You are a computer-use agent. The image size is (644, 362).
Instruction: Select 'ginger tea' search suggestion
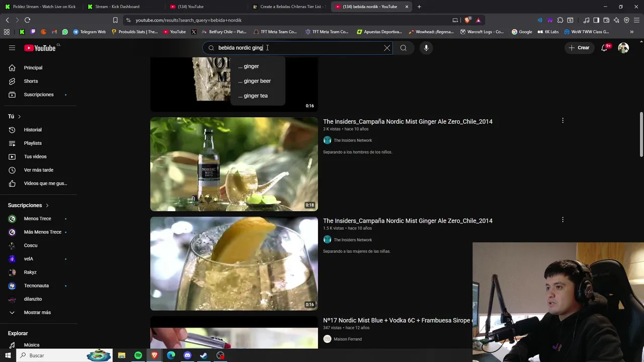pyautogui.click(x=258, y=96)
